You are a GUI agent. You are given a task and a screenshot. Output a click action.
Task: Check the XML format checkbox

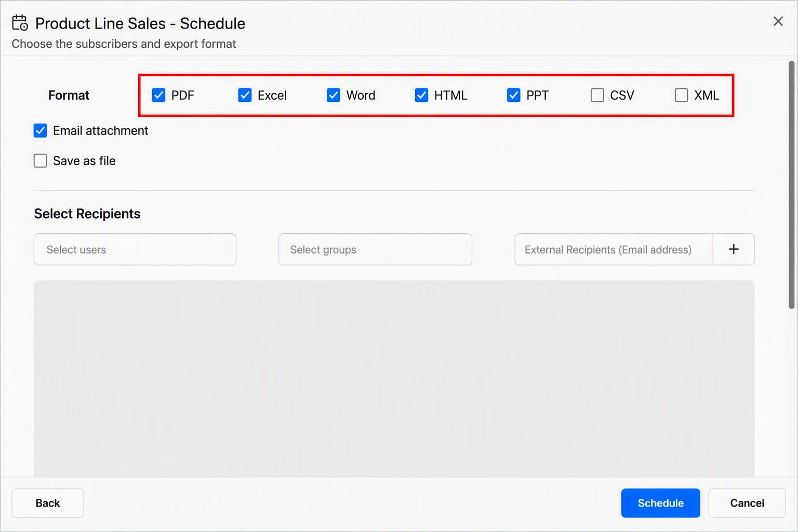click(x=681, y=95)
